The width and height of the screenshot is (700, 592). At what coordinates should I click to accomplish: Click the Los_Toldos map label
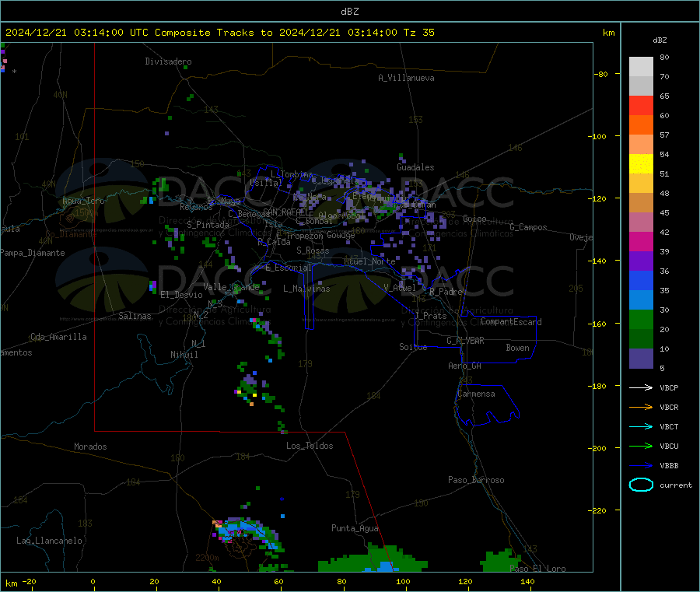pyautogui.click(x=310, y=446)
